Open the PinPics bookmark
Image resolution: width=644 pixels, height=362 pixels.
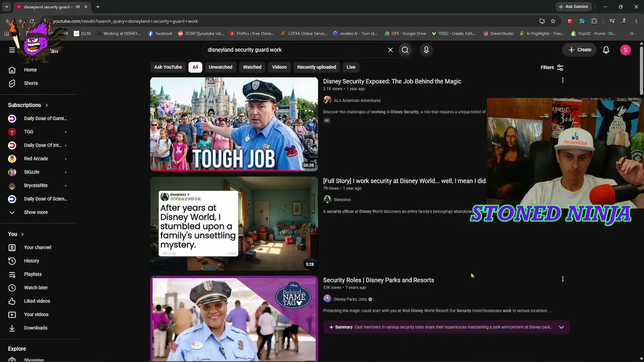coord(252,34)
